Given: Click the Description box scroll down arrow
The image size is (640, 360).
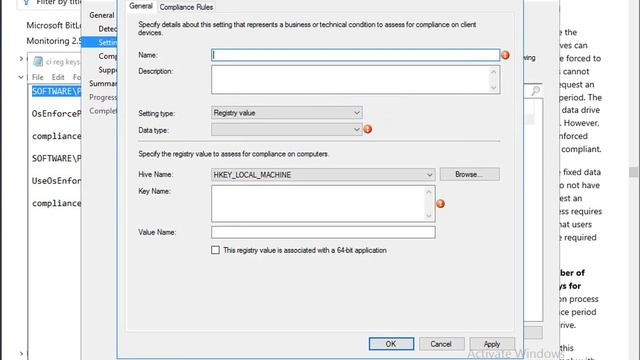Looking at the screenshot, I should point(493,88).
